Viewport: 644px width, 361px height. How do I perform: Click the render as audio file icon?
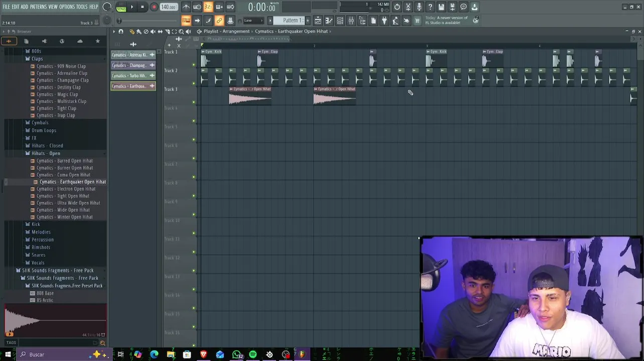(452, 7)
